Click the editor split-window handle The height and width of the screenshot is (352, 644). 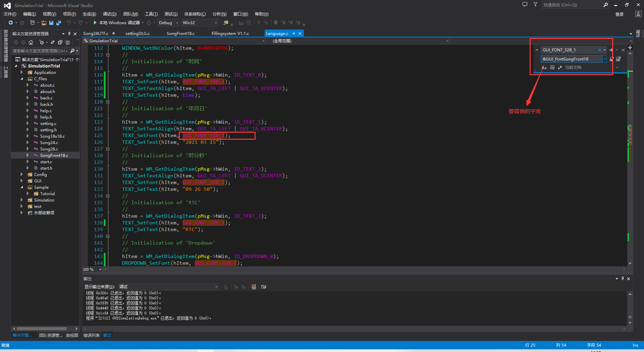point(630,48)
